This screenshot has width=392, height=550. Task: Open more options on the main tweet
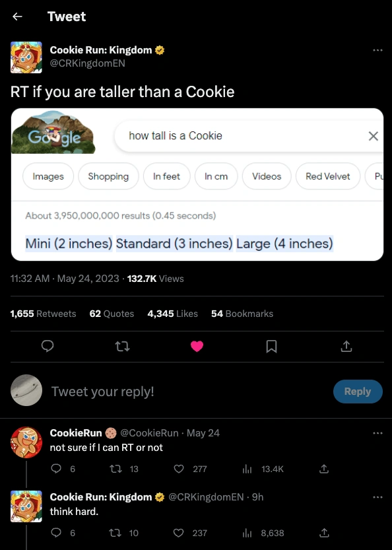click(x=377, y=50)
